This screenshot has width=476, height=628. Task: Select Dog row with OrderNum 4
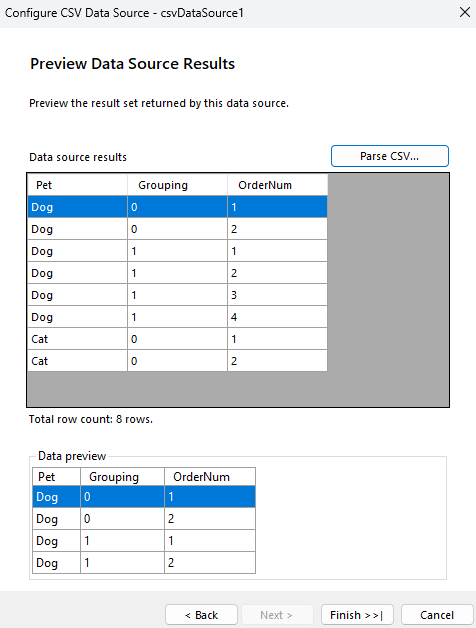pyautogui.click(x=177, y=317)
